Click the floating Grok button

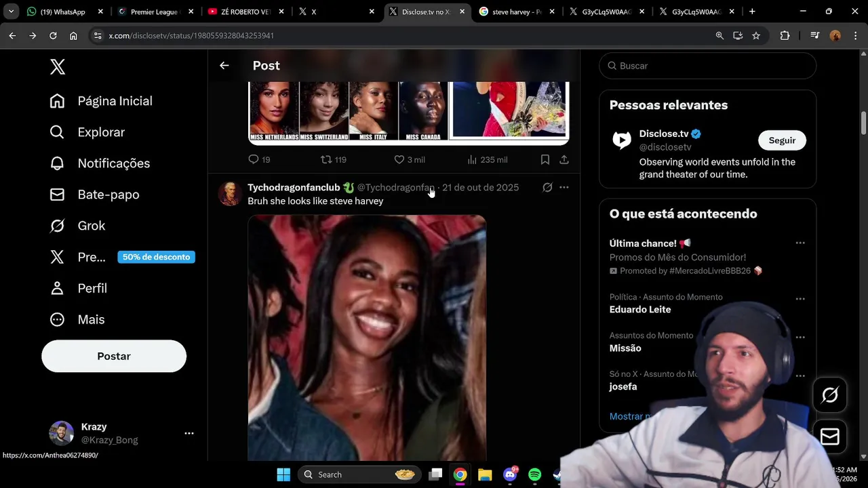830,395
